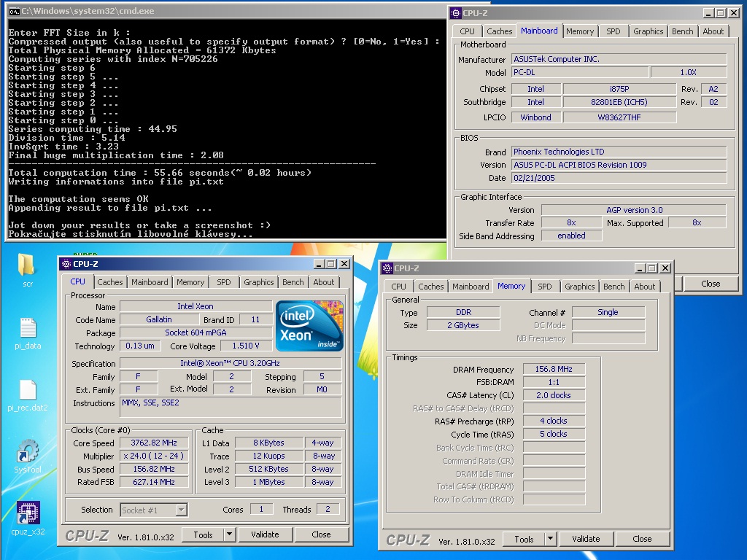Select Bench tab in Mainboard window
This screenshot has height=560, width=747.
click(x=682, y=31)
